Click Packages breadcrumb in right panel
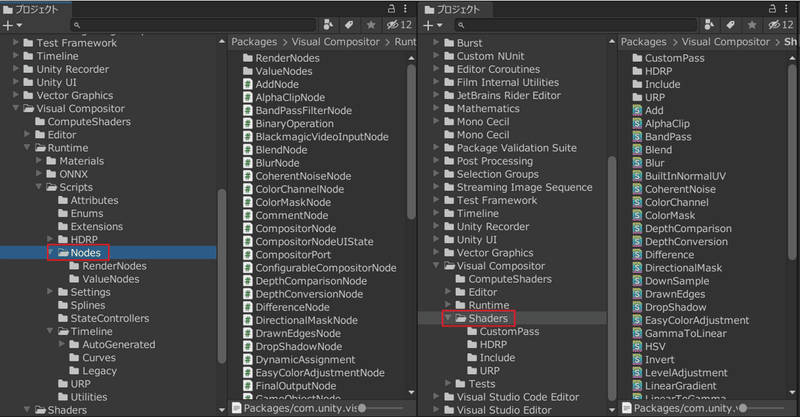This screenshot has height=417, width=800. click(643, 42)
